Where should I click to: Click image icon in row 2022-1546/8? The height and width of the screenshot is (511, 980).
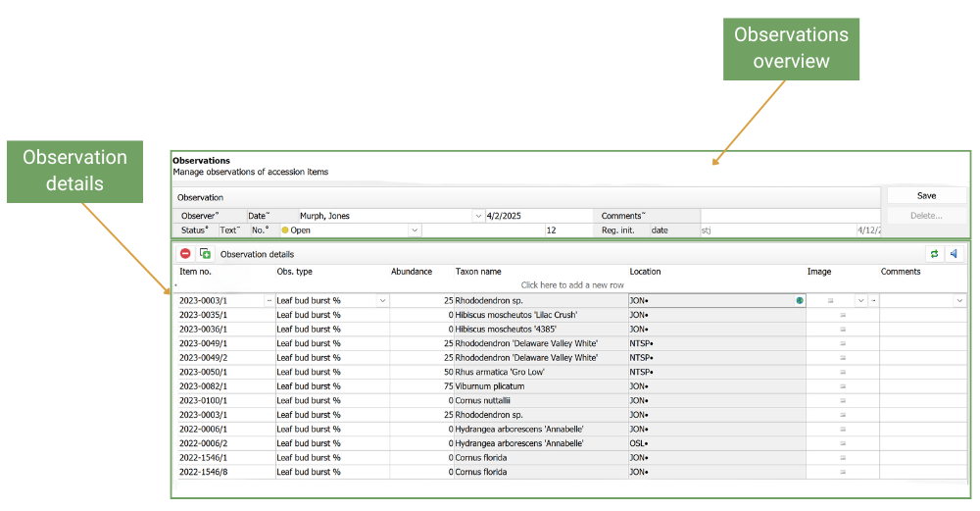coord(843,472)
